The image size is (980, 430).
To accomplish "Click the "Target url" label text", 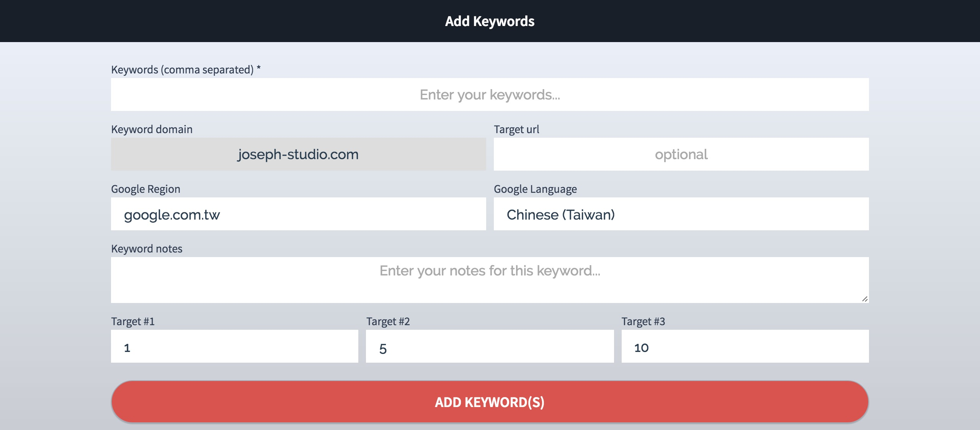I will [516, 129].
